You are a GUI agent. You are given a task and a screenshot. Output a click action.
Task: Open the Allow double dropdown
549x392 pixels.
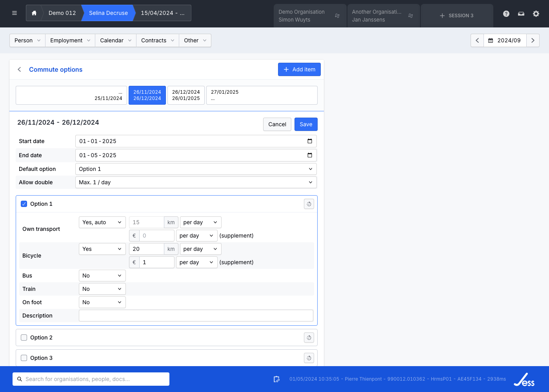pyautogui.click(x=196, y=182)
